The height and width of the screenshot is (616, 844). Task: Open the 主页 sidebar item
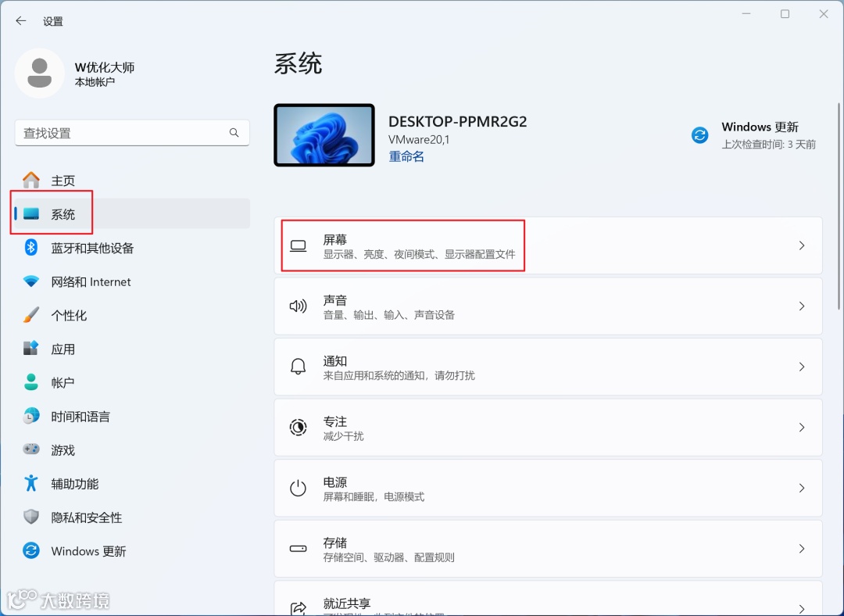(x=132, y=181)
